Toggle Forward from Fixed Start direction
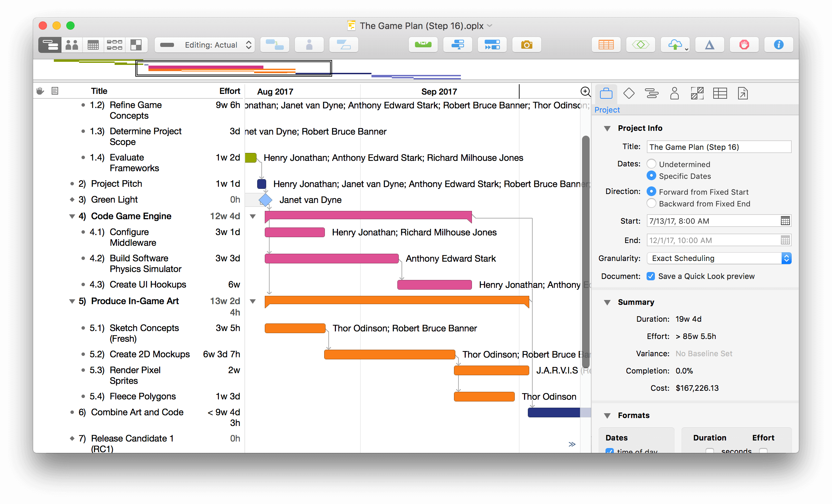The image size is (832, 504). coord(652,191)
